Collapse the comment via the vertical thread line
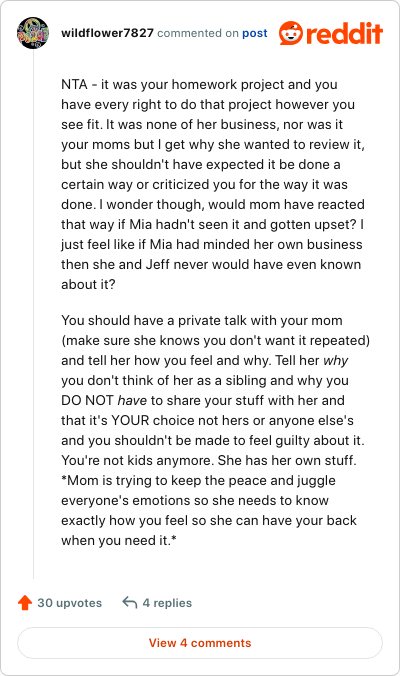This screenshot has height=676, width=400. pyautogui.click(x=34, y=314)
